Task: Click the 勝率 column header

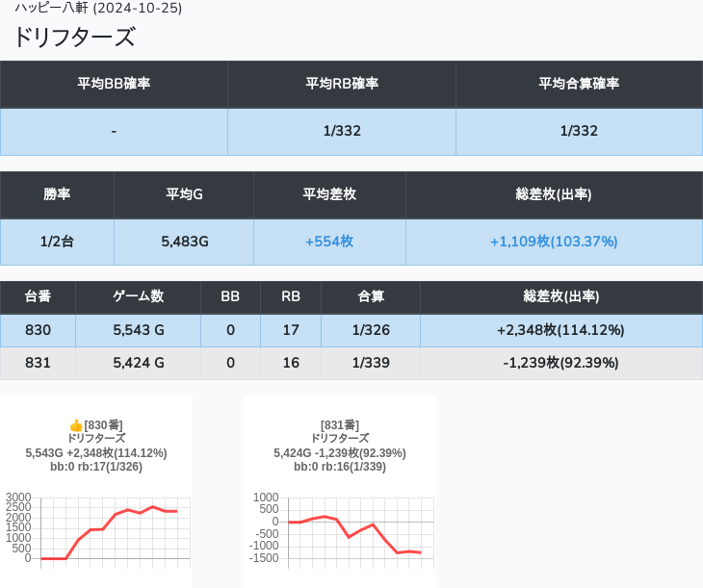Action: tap(57, 194)
